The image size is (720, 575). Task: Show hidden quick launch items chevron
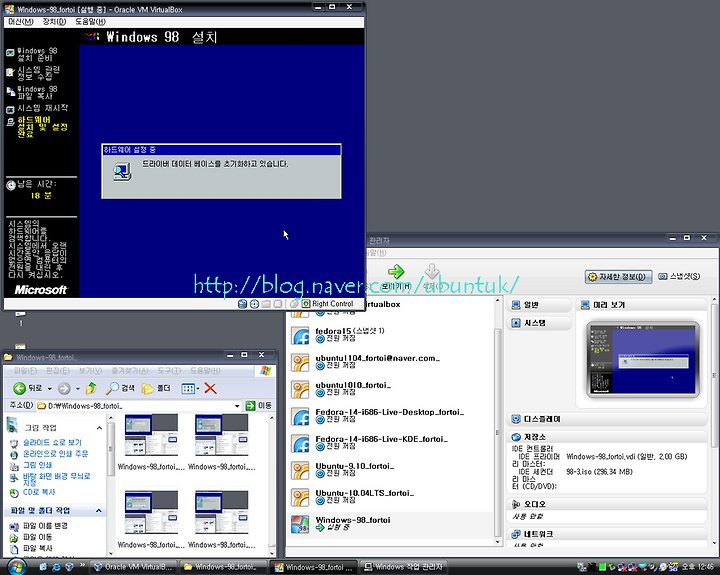(x=82, y=565)
